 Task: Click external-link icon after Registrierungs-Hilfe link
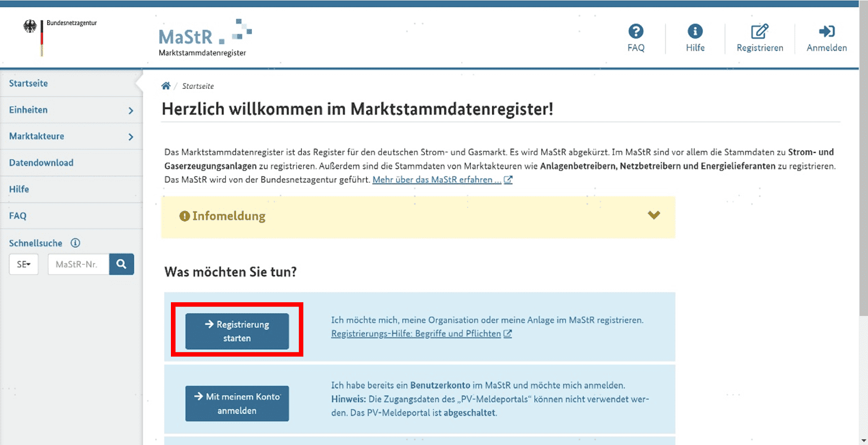point(508,334)
